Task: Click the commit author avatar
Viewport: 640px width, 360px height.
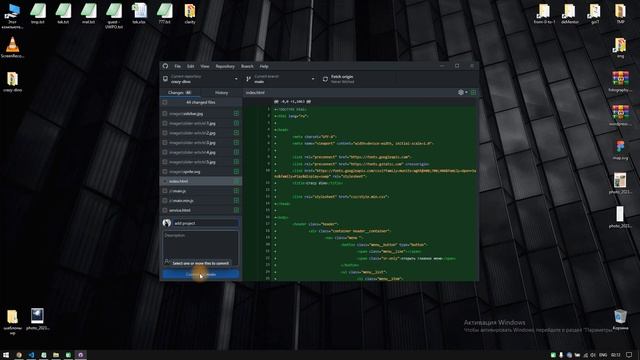Action: point(167,223)
